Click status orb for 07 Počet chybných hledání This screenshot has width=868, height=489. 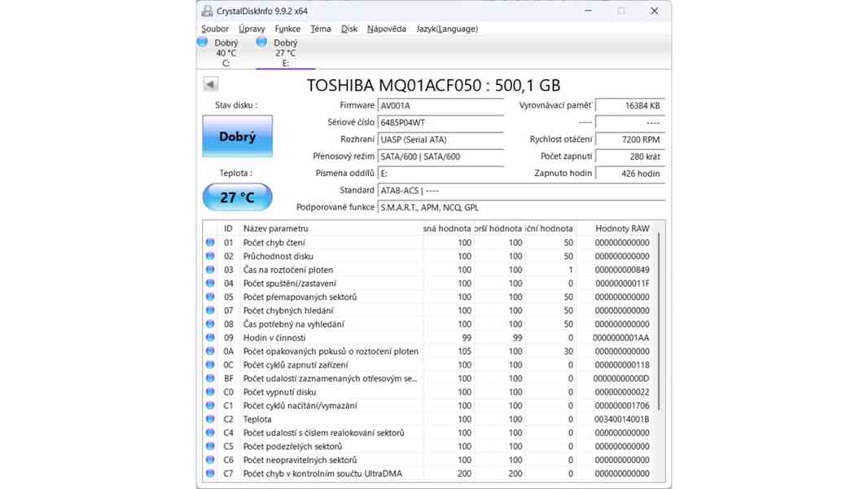click(210, 311)
